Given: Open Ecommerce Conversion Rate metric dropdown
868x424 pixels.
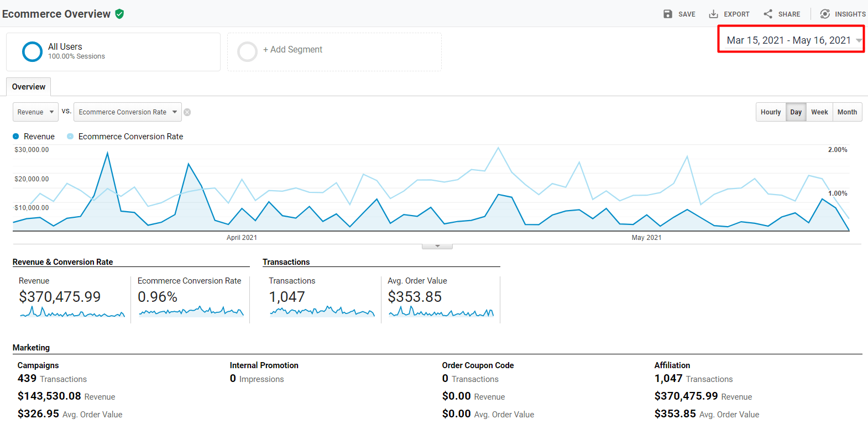Looking at the screenshot, I should [x=128, y=112].
